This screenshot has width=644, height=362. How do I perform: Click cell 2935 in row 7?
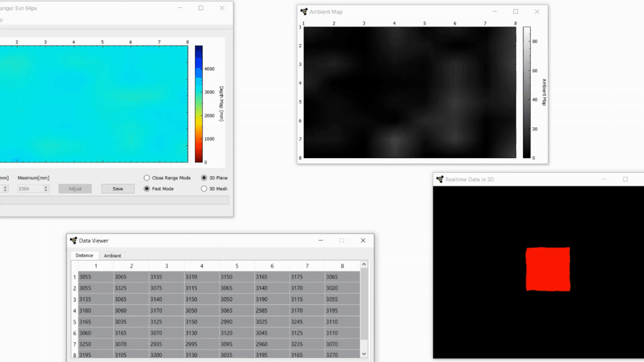166,344
